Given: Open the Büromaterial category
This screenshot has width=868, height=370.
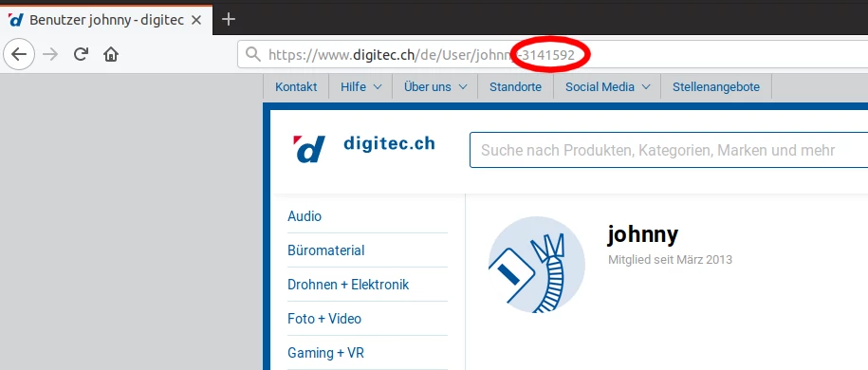Looking at the screenshot, I should click(326, 250).
